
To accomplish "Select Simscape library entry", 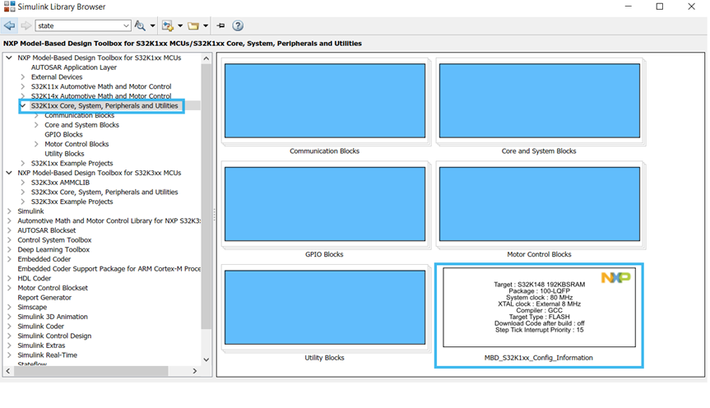I will pyautogui.click(x=32, y=307).
